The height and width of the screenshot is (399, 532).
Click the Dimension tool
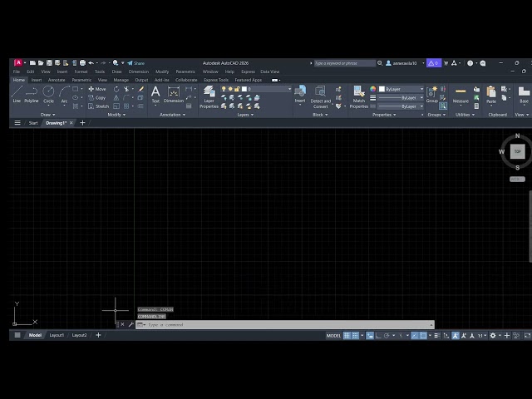pyautogui.click(x=174, y=95)
